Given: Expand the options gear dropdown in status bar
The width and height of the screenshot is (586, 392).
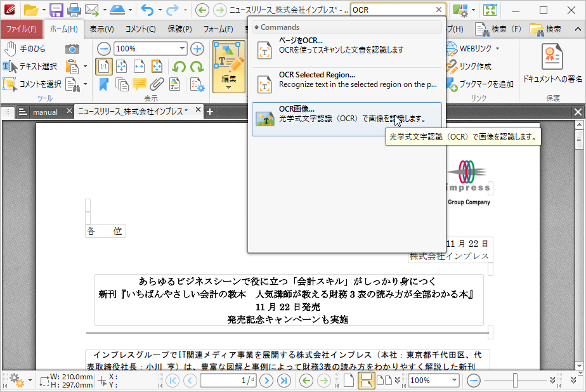Looking at the screenshot, I should [x=30, y=381].
